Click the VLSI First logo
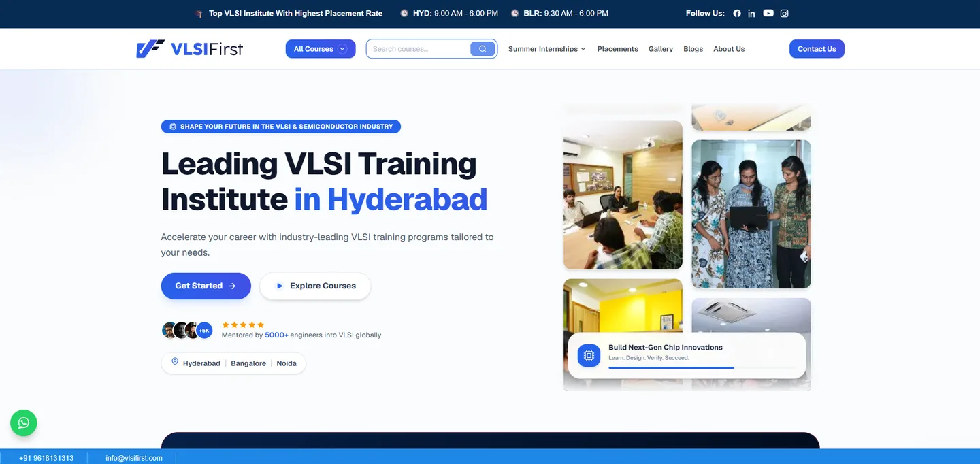The width and height of the screenshot is (980, 464). [190, 48]
